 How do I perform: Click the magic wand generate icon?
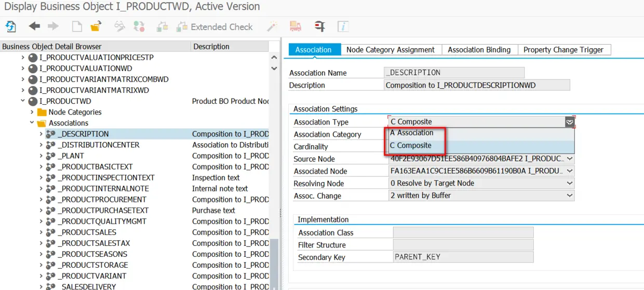[272, 26]
